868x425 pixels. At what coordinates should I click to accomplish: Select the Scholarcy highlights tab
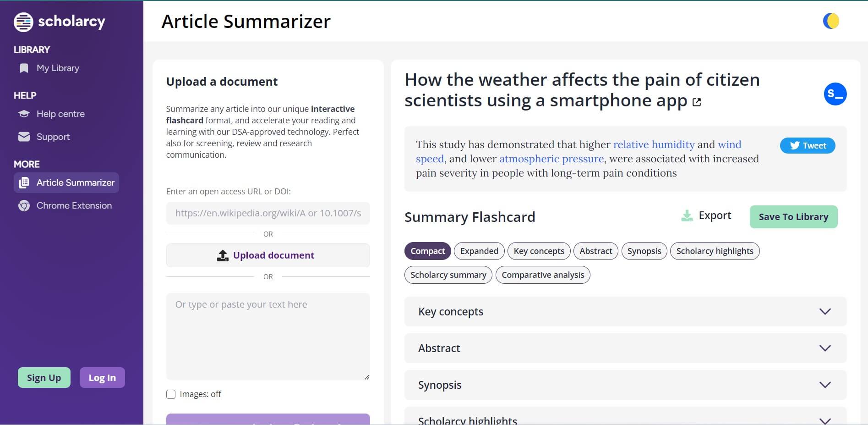715,251
